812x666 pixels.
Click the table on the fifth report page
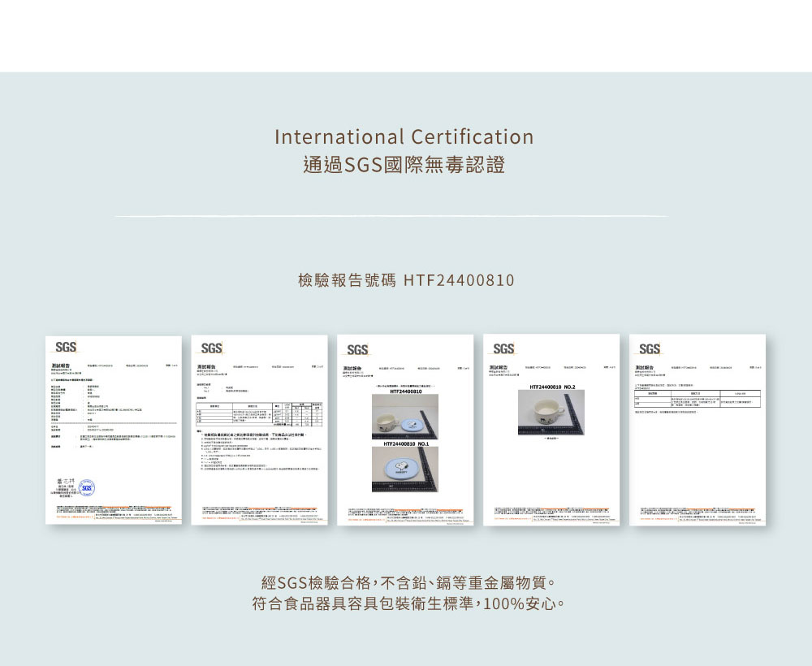(698, 399)
